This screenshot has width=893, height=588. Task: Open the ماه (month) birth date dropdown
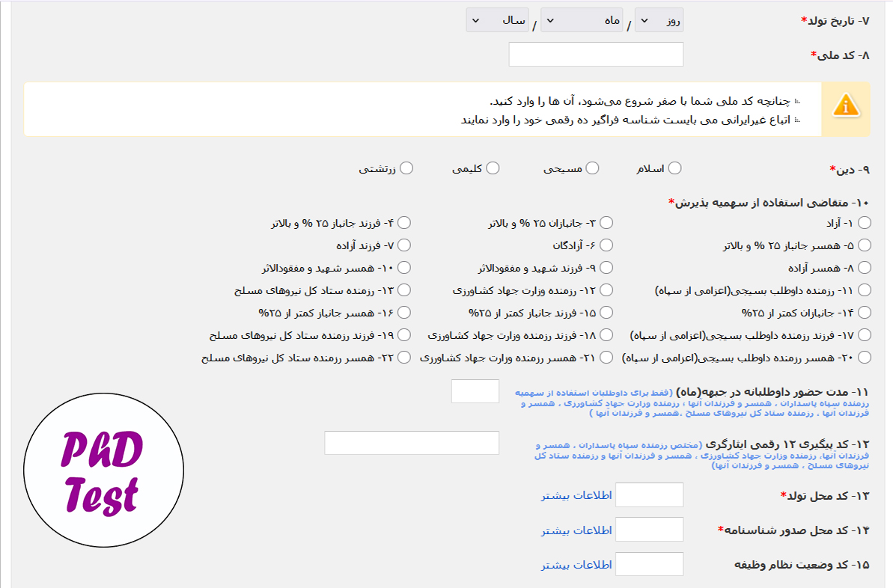[x=582, y=20]
